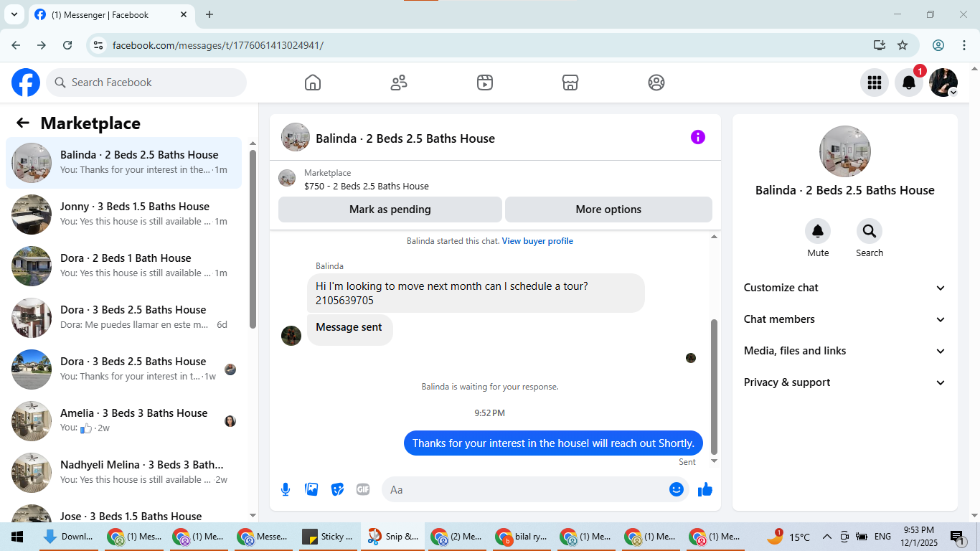Click large listing photo in info panel
This screenshot has width=980, height=551.
845,151
